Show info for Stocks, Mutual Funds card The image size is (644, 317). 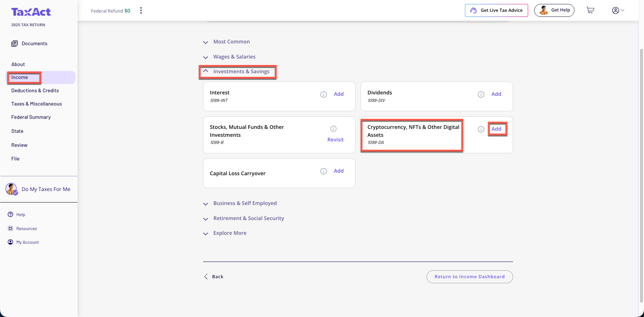click(333, 129)
